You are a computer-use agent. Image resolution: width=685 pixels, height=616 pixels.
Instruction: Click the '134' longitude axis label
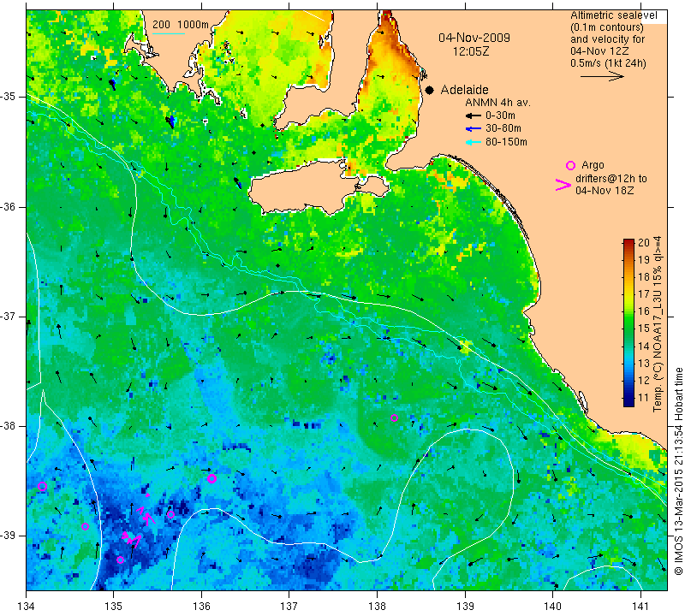[27, 607]
